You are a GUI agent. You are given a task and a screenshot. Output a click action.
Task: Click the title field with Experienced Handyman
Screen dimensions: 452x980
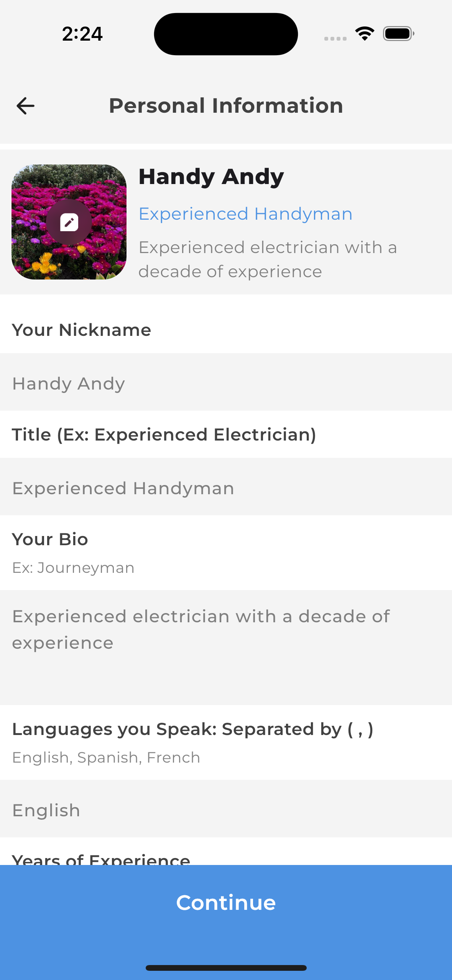click(226, 487)
